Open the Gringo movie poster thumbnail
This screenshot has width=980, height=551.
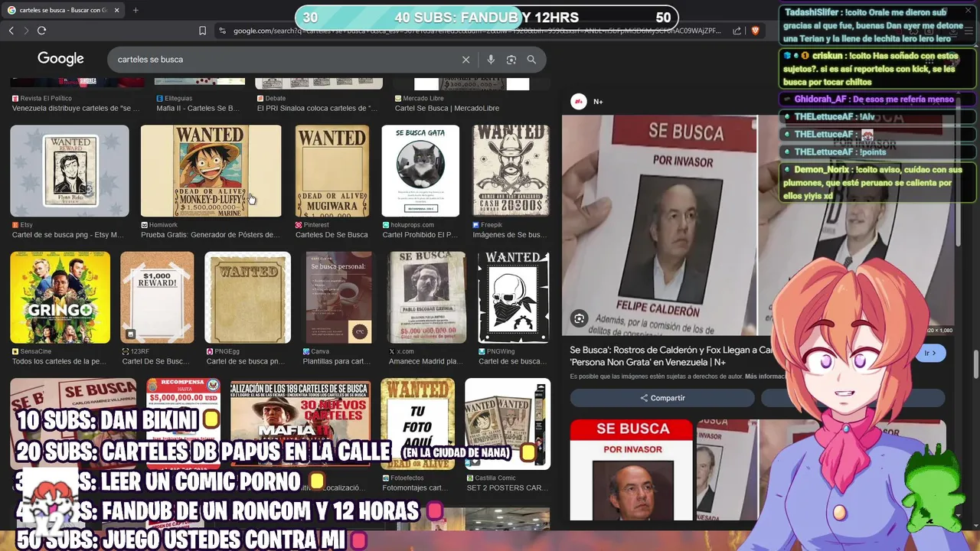click(60, 297)
